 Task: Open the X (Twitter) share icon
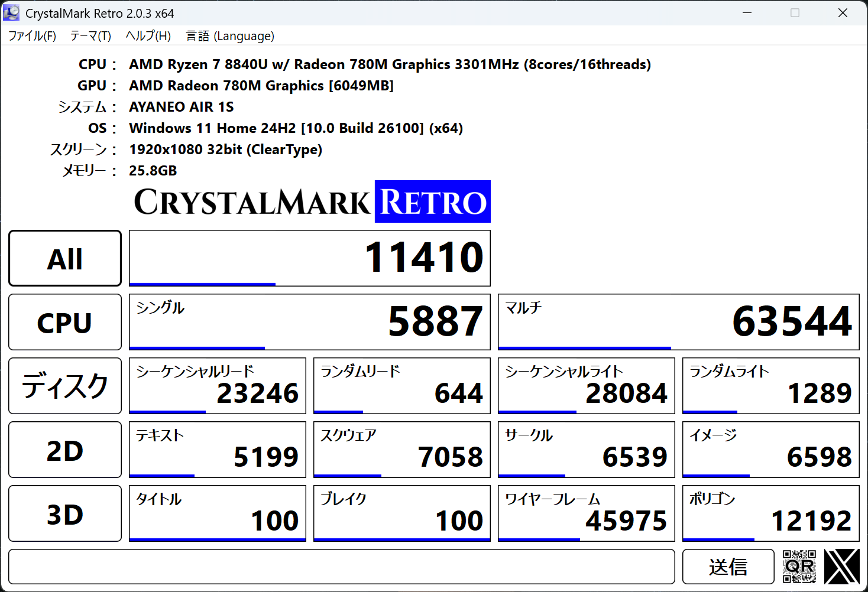(x=841, y=567)
